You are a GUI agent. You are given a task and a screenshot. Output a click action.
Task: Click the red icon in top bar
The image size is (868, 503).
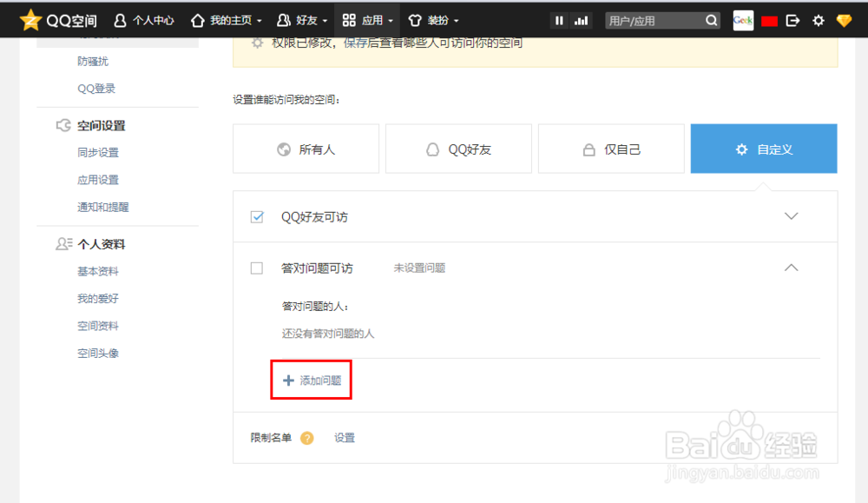pyautogui.click(x=769, y=21)
